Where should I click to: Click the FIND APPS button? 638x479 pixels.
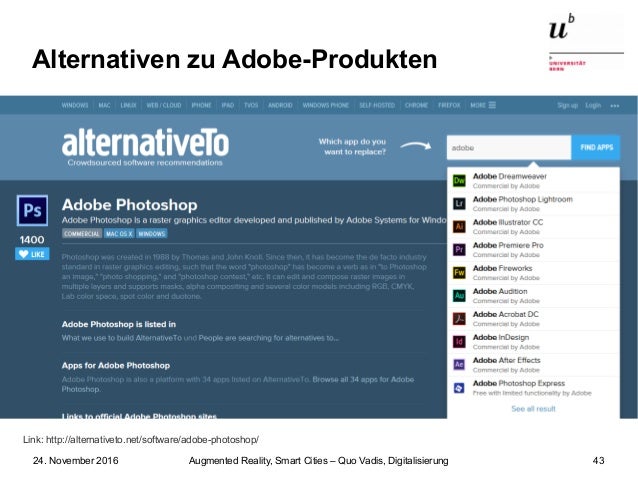(596, 147)
